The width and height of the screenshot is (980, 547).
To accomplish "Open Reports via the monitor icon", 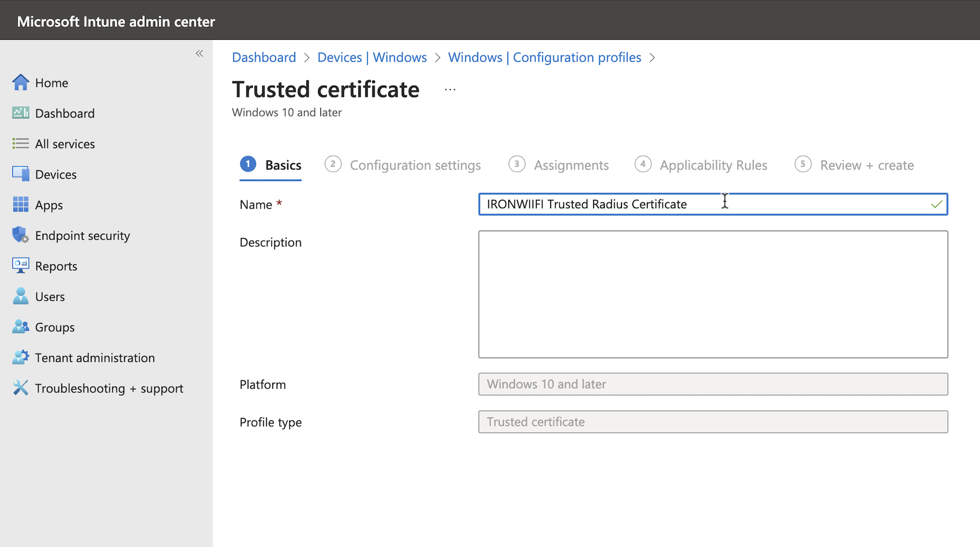I will pyautogui.click(x=20, y=265).
